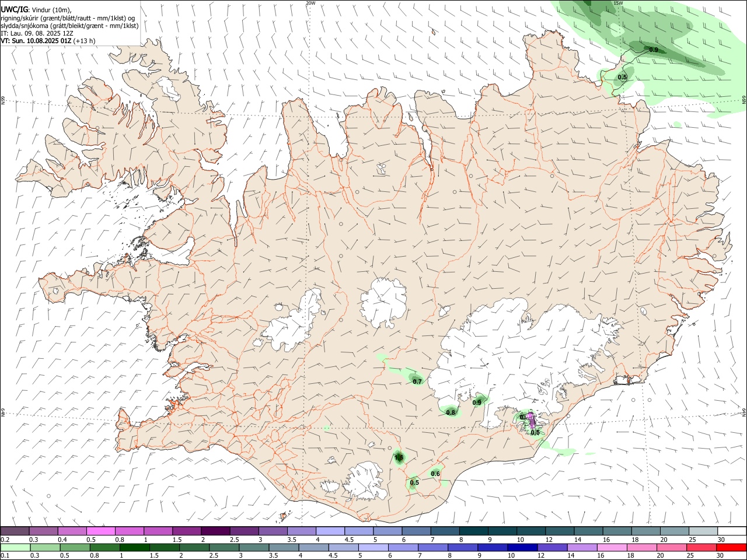Viewport: 747px width, 560px height.
Task: Click the 0.5 value on the northeast coast
Action: click(622, 77)
